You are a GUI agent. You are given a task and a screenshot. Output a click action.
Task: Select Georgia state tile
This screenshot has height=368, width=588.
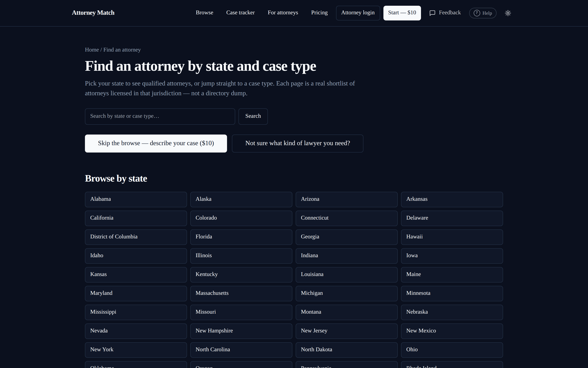point(346,237)
